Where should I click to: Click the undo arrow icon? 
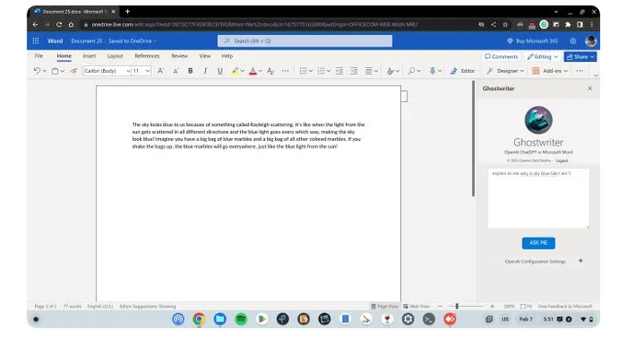tap(37, 71)
